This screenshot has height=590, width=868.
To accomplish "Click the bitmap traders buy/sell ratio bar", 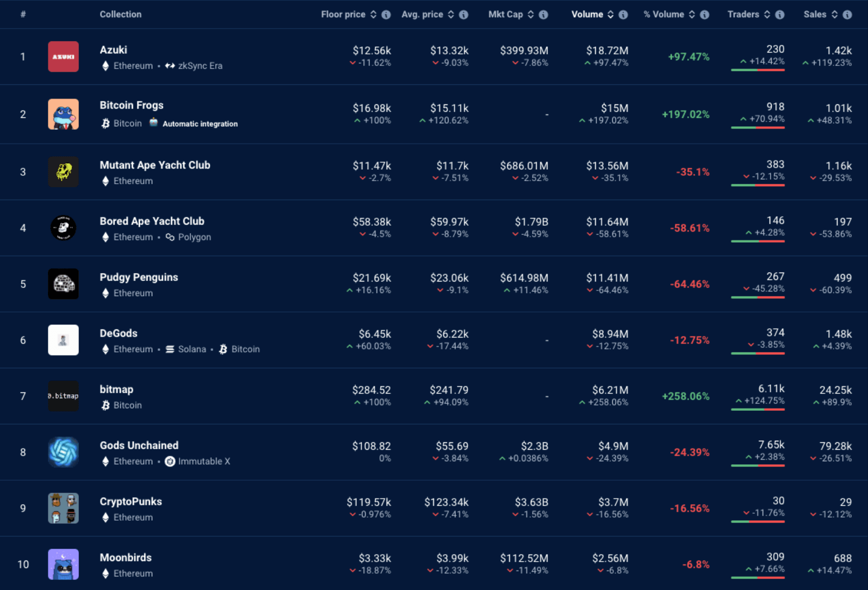I will pyautogui.click(x=758, y=409).
